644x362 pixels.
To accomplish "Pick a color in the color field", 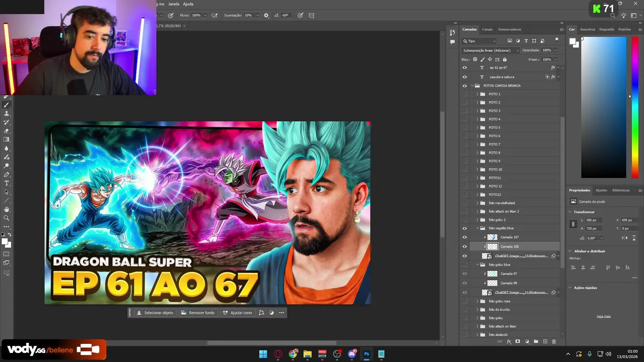I will click(604, 108).
